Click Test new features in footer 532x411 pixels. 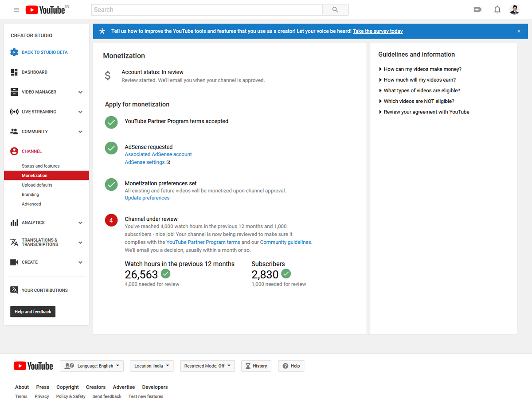point(146,396)
